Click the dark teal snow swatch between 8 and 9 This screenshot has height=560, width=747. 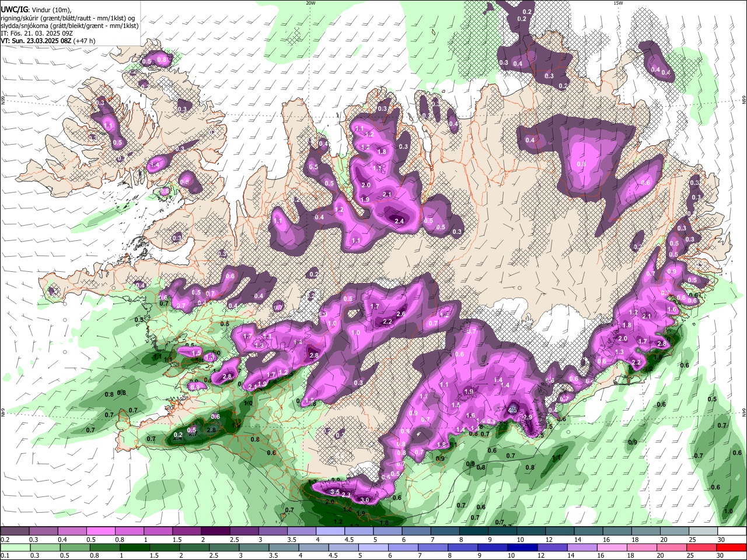click(x=473, y=531)
